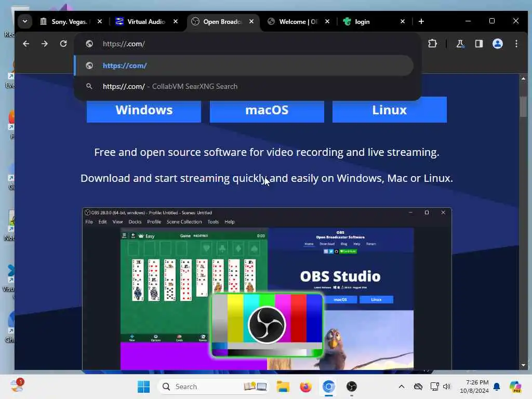Toggle the browser side panel
The image size is (532, 399).
click(478, 44)
